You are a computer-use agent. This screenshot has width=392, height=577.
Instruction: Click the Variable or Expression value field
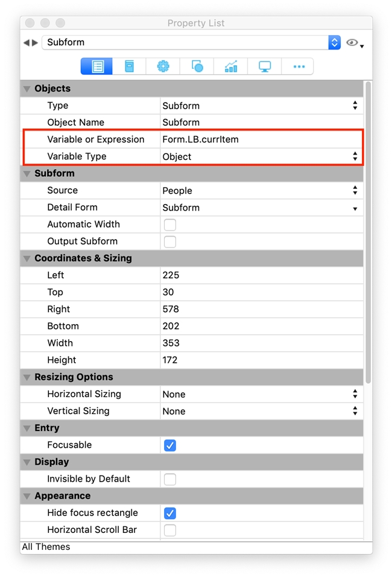pyautogui.click(x=259, y=139)
